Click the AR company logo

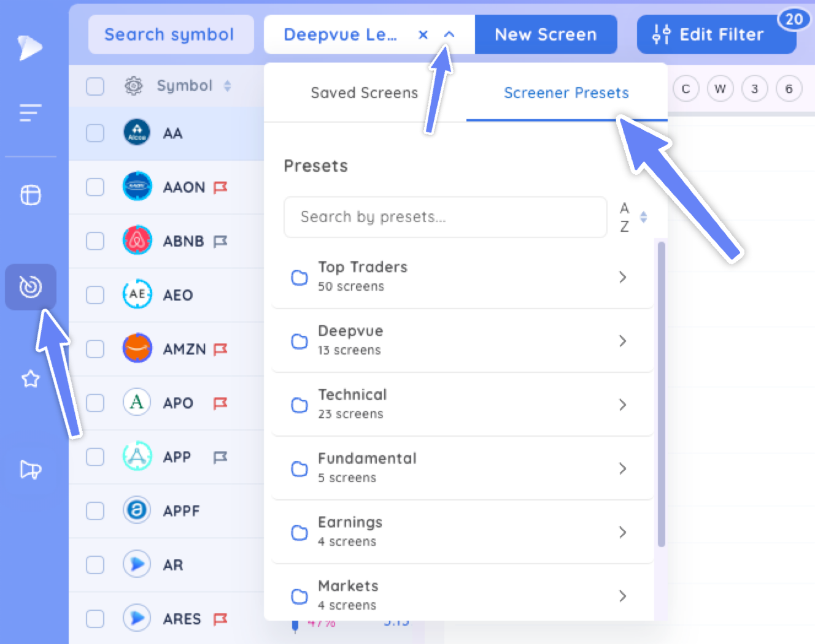click(137, 564)
